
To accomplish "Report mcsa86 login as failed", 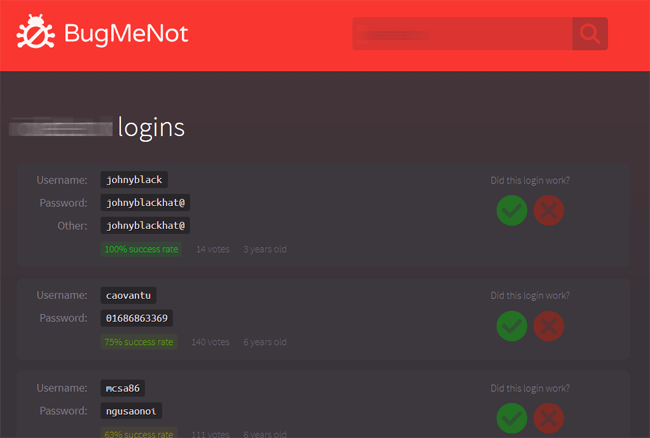I will (x=548, y=419).
